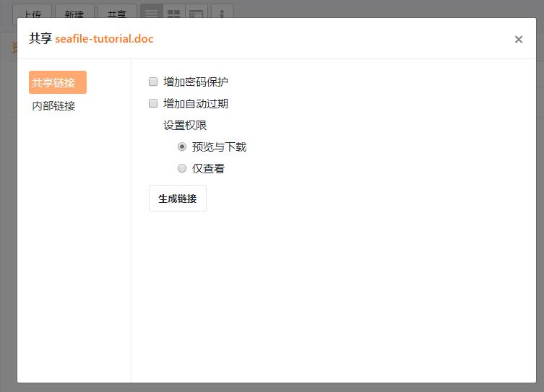Open the details info icon
This screenshot has width=544, height=392.
[x=222, y=13]
